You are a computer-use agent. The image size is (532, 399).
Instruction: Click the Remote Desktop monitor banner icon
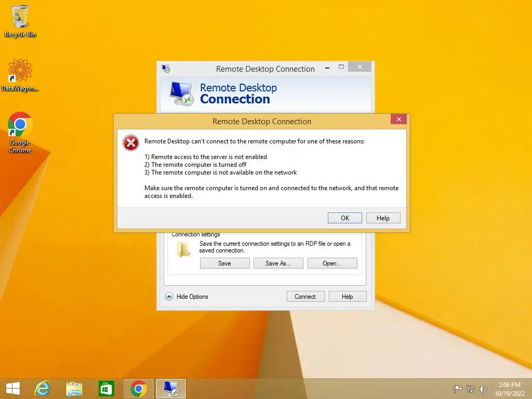[x=181, y=94]
